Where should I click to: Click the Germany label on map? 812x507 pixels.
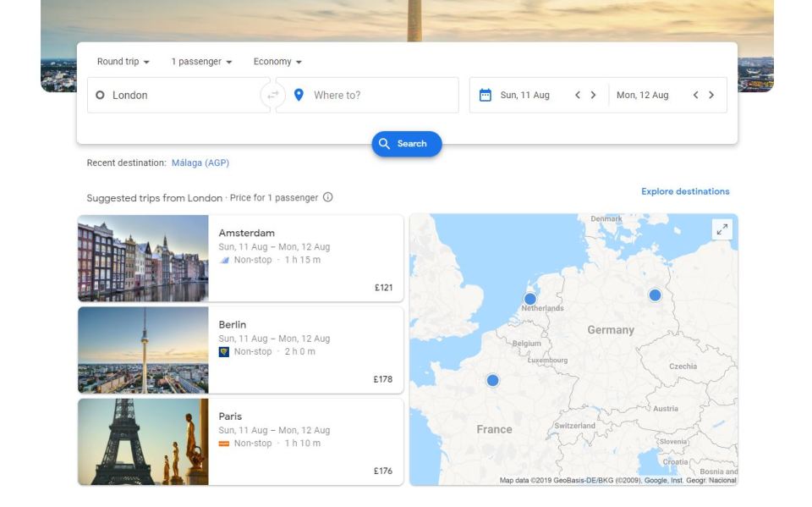[x=611, y=330]
